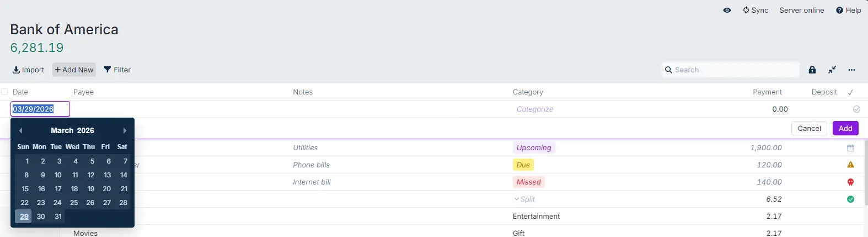Click the Import button
Screen dimensions: 868x237
[x=28, y=70]
